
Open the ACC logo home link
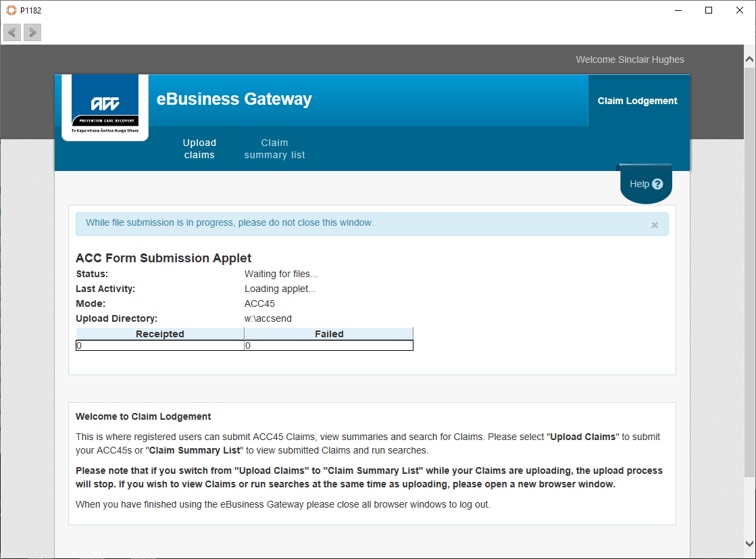pyautogui.click(x=105, y=107)
